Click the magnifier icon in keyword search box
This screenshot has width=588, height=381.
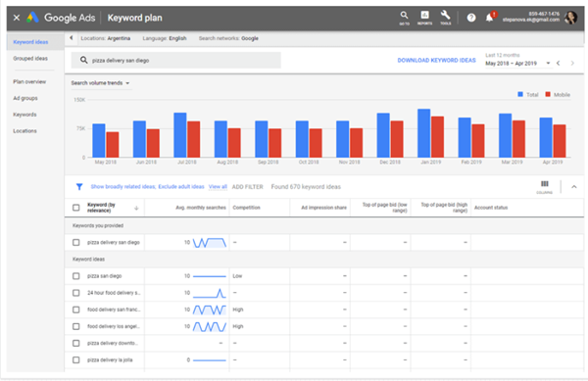[83, 60]
